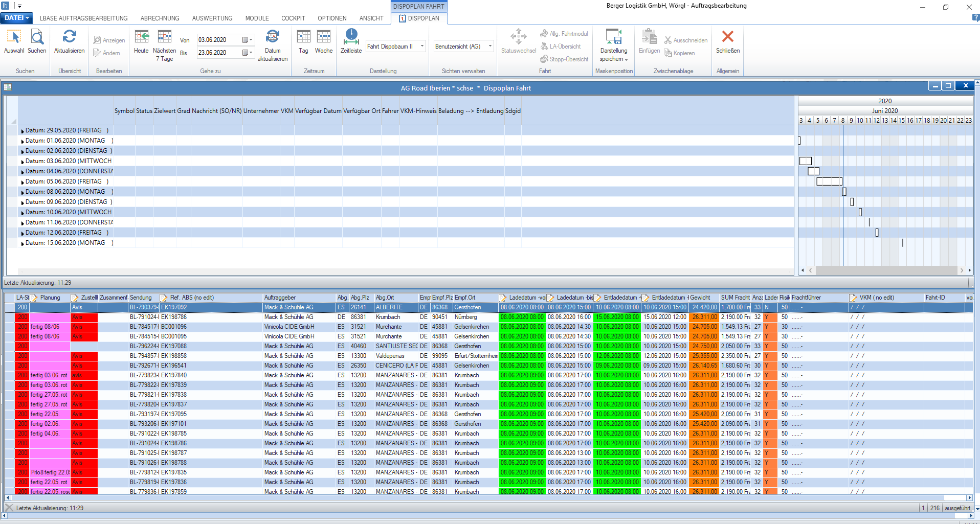Open the Fahrt Dispobaum II dropdown
Image resolution: width=980 pixels, height=524 pixels.
(422, 47)
